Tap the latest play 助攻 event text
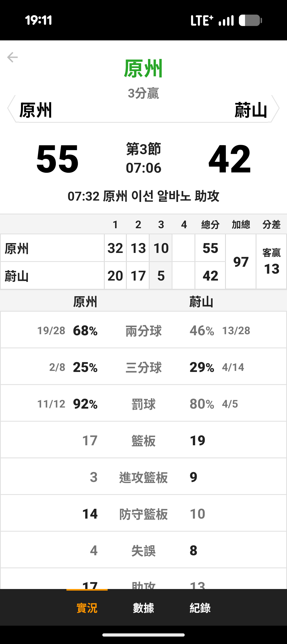Viewport: 287px width, 644px height. coord(143,196)
